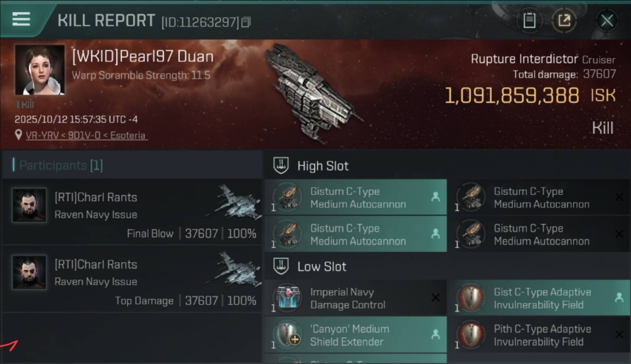Open the hamburger menu icon
The height and width of the screenshot is (364, 631).
click(21, 19)
